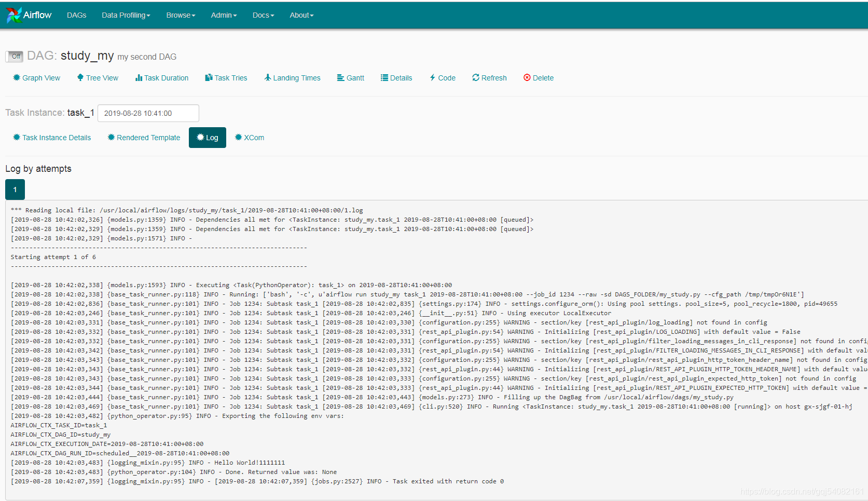Click the Task Tries icon
Viewport: 868px width, 501px height.
point(209,77)
